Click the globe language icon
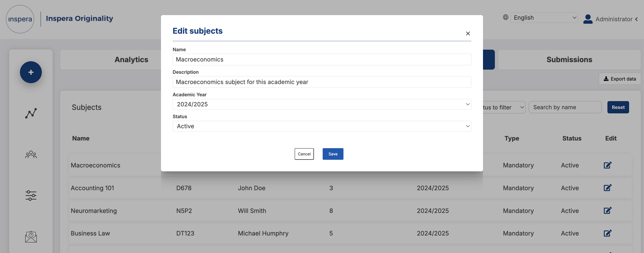This screenshot has width=644, height=253. pyautogui.click(x=506, y=17)
